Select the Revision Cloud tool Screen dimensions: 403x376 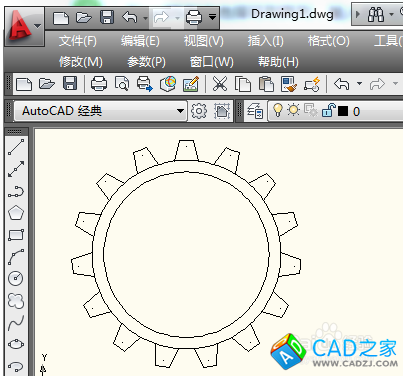coord(16,301)
